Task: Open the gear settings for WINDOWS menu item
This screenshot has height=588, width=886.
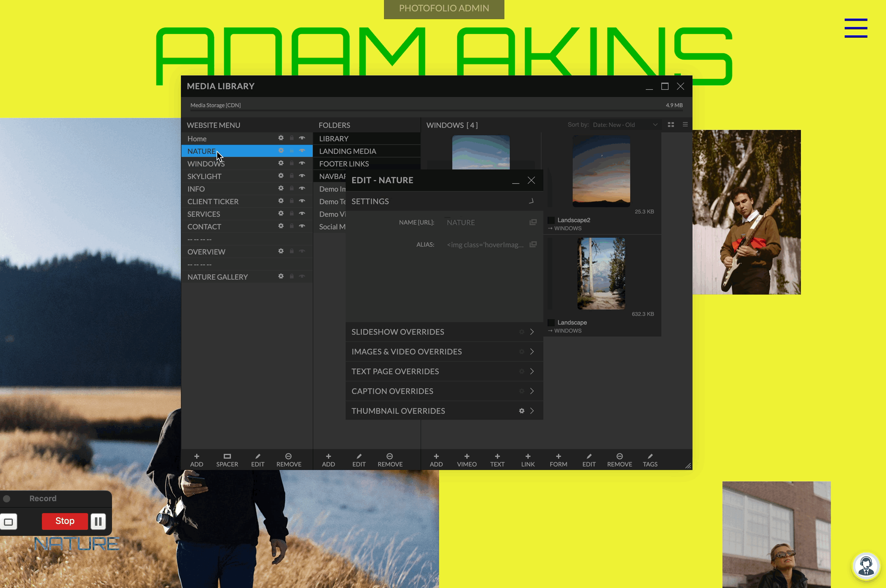Action: point(281,163)
